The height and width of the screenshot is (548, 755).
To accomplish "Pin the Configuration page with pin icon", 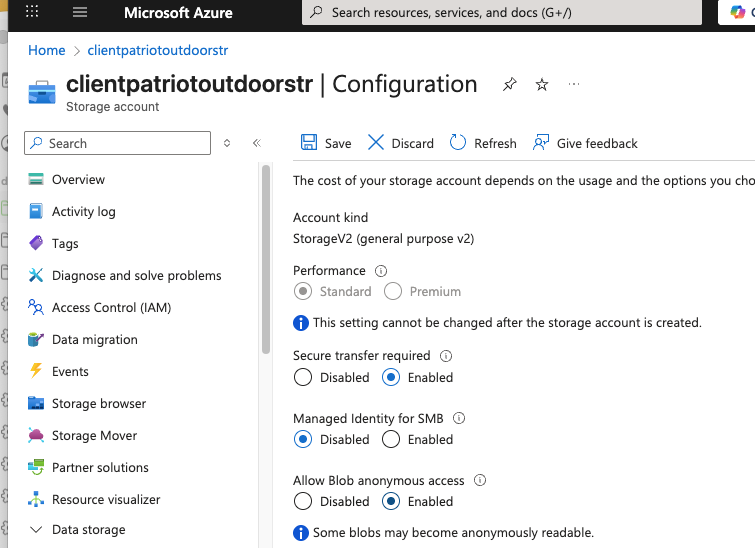I will [510, 85].
